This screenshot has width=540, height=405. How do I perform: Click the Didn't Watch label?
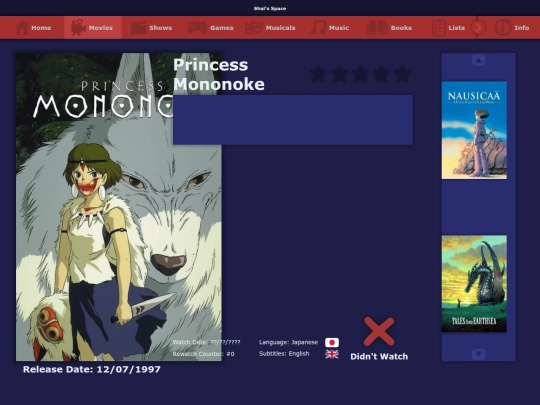tap(379, 356)
